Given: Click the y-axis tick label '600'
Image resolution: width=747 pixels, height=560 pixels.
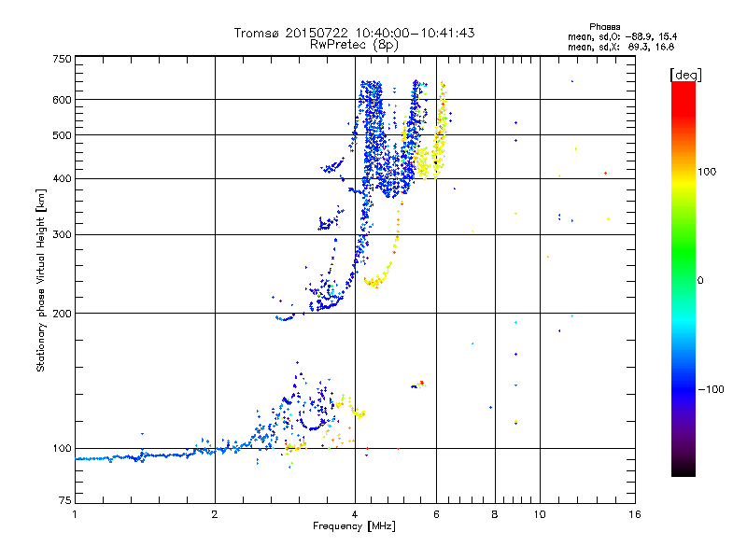Looking at the screenshot, I should pos(62,100).
